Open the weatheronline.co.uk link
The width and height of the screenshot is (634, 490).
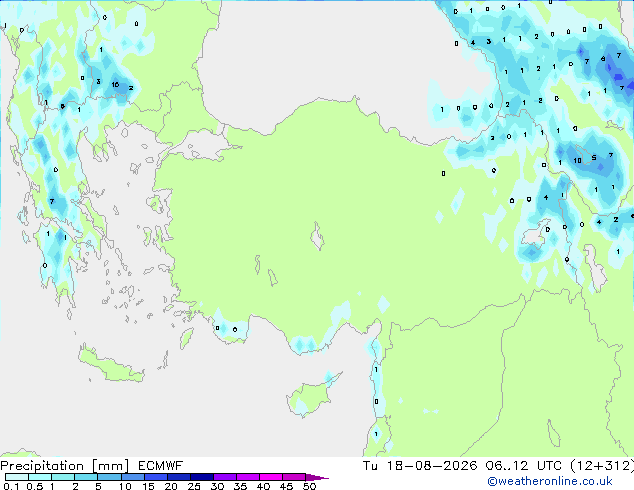[x=550, y=481]
